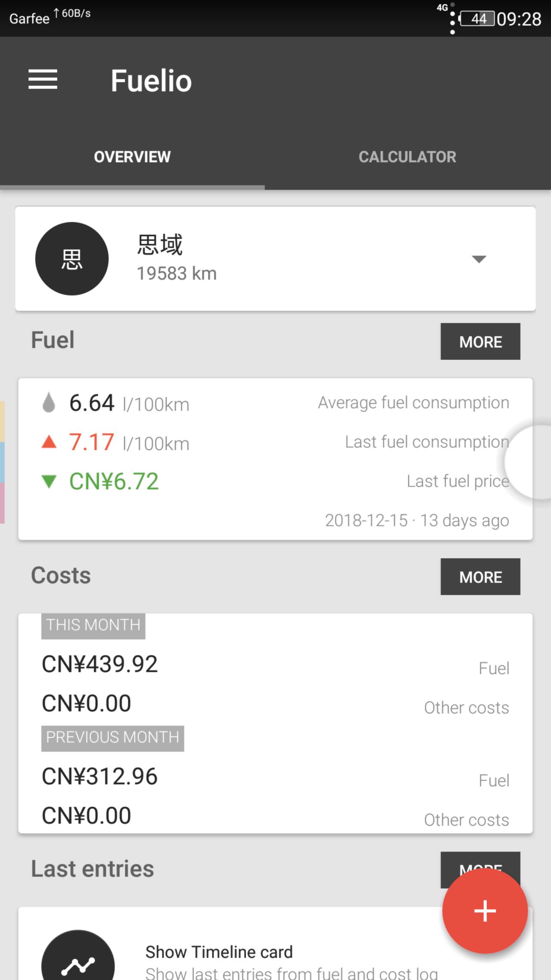This screenshot has width=551, height=980.
Task: Tap this month's fuel cost CN¥439.92
Action: click(99, 664)
